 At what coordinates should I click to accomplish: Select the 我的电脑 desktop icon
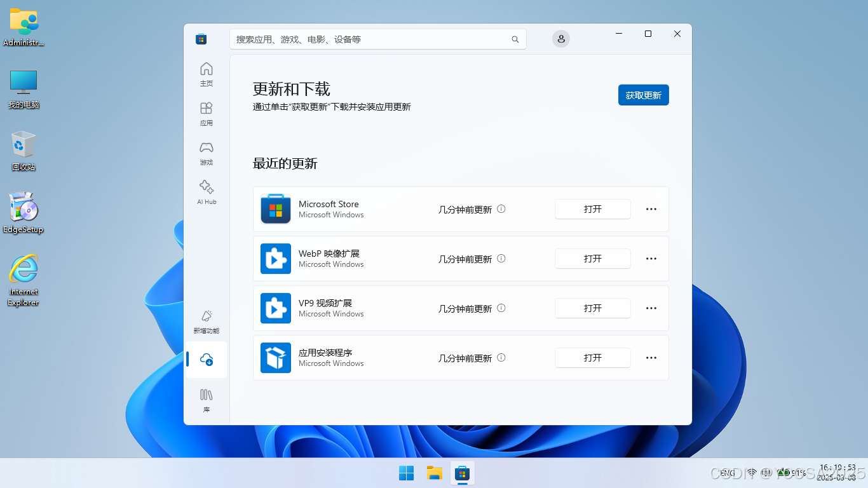point(24,89)
